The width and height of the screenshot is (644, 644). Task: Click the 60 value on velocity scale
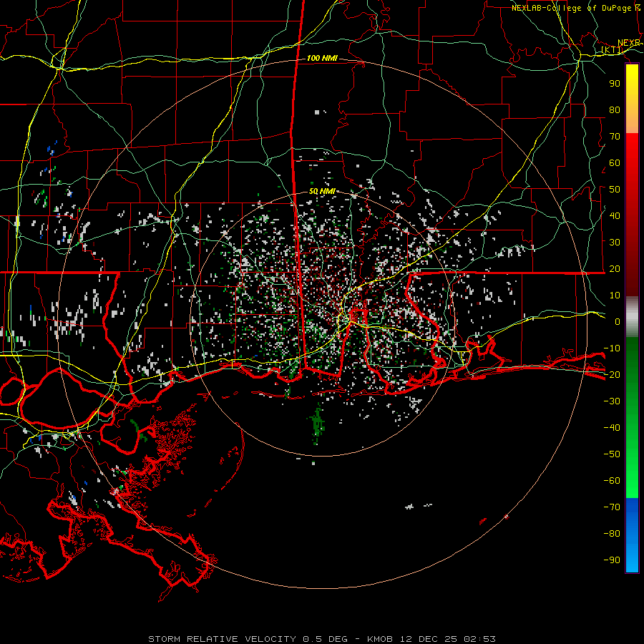coord(615,162)
